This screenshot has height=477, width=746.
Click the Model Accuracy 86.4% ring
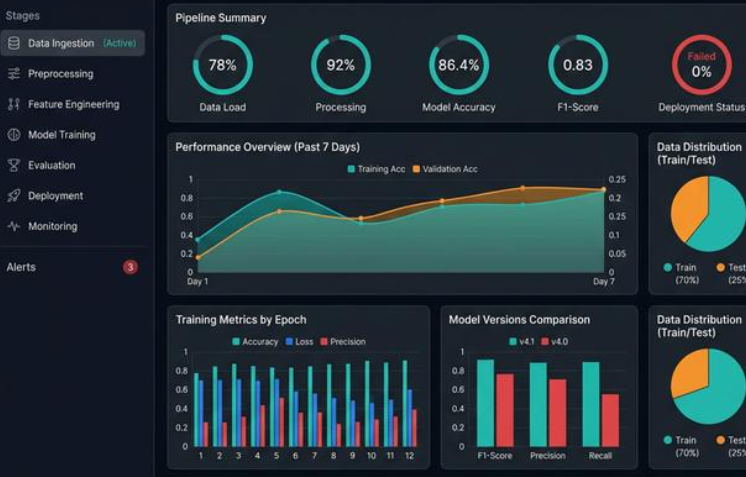pyautogui.click(x=459, y=65)
